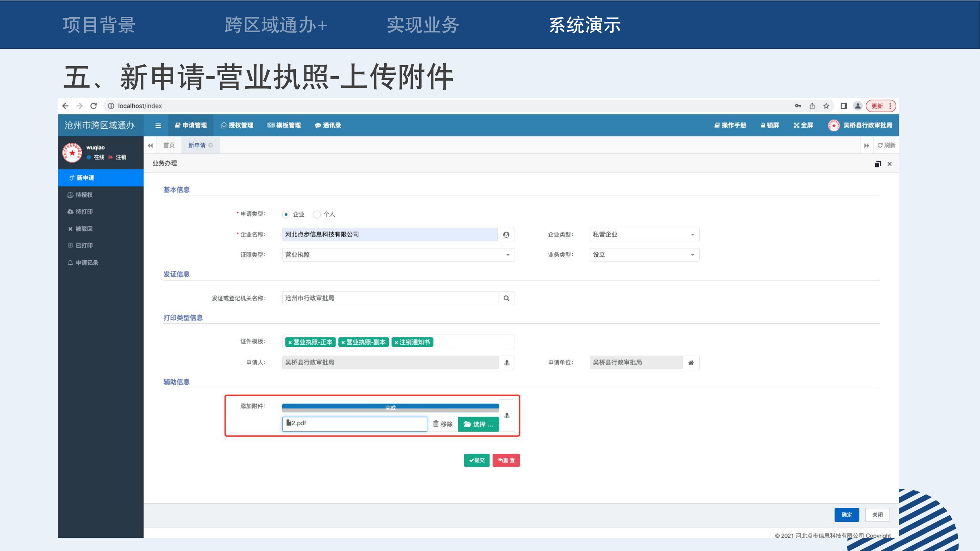Click the home icon beside 申请单位 field
This screenshot has width=980, height=551.
point(691,363)
